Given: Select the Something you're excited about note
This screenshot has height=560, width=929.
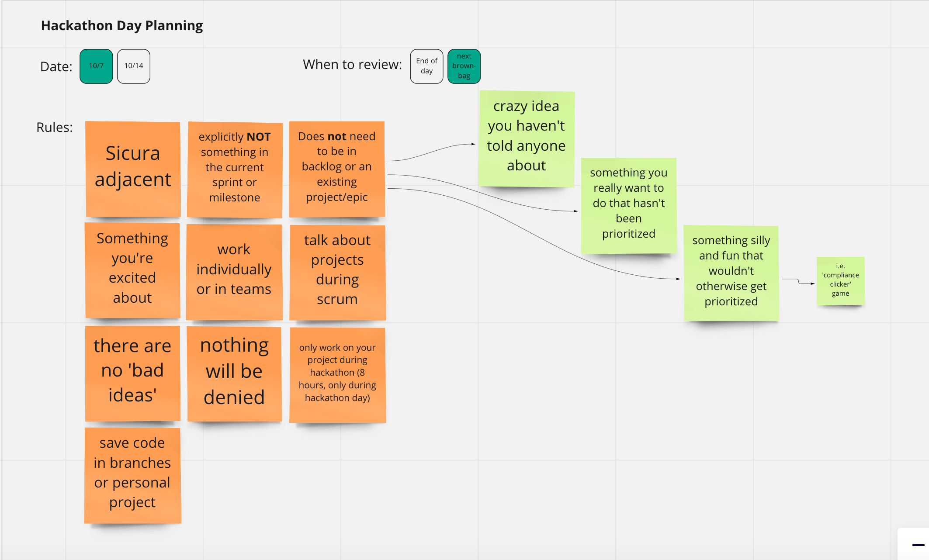Looking at the screenshot, I should [132, 270].
